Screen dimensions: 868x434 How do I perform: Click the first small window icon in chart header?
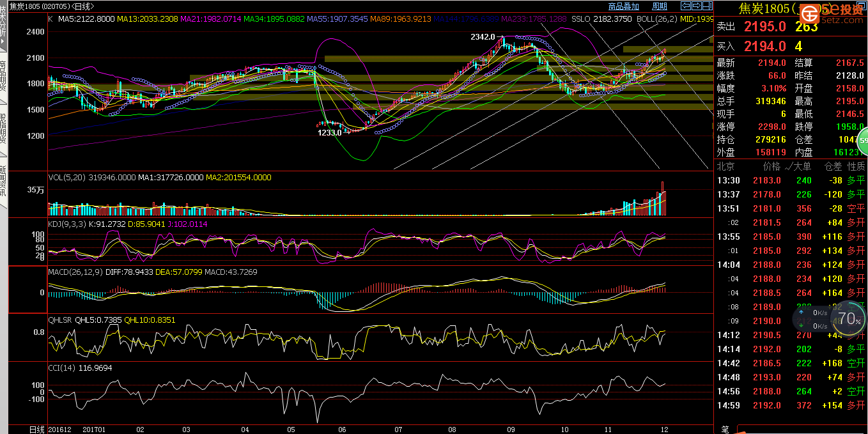click(686, 6)
